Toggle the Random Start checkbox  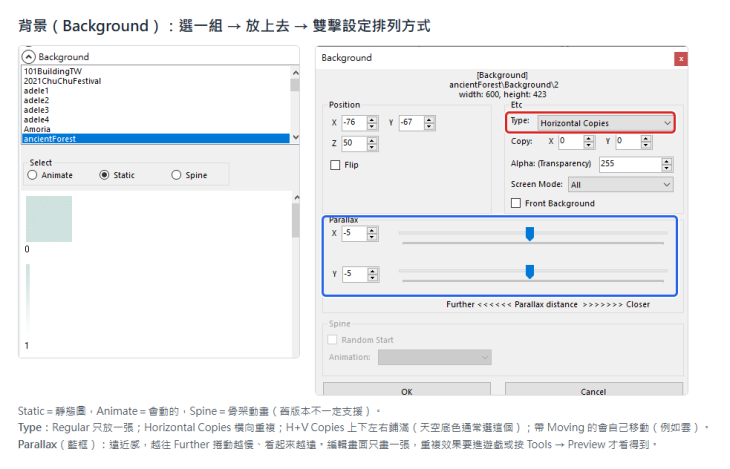[332, 340]
